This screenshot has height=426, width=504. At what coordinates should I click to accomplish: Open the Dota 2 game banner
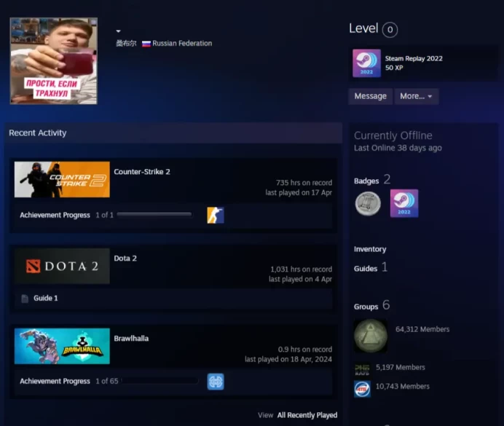click(62, 266)
